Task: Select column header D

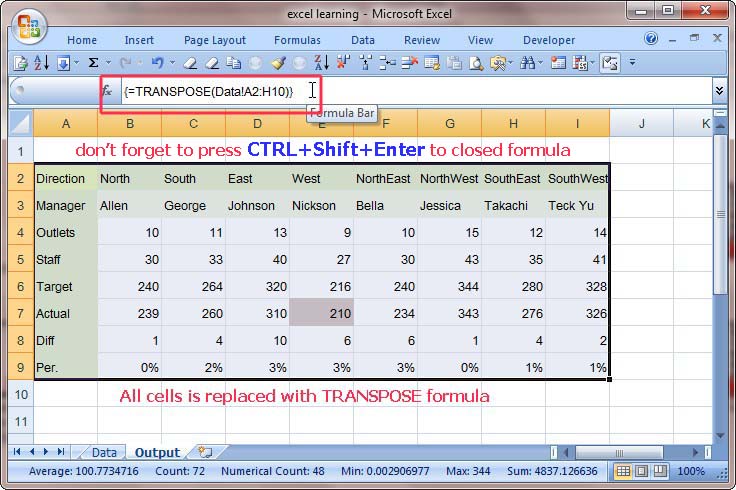Action: [x=257, y=123]
